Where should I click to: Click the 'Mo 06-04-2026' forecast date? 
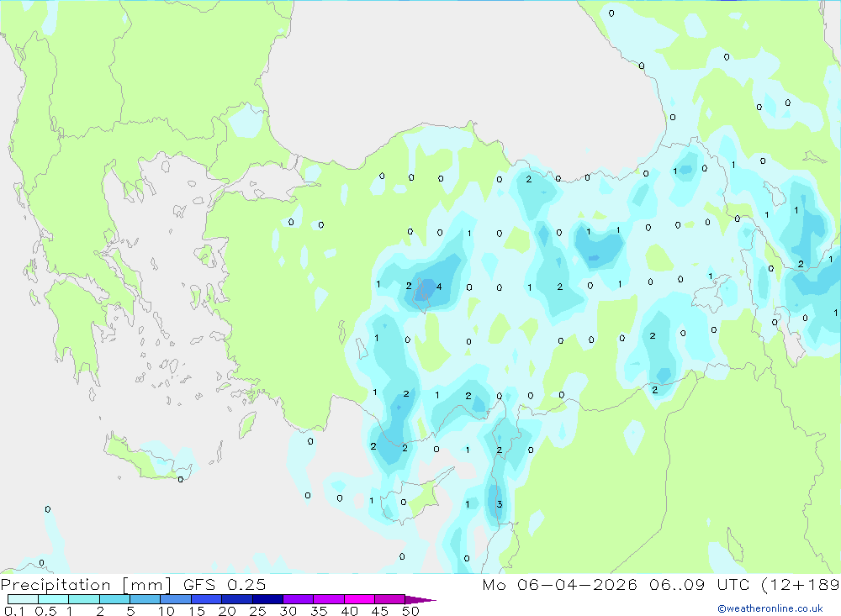click(x=559, y=584)
